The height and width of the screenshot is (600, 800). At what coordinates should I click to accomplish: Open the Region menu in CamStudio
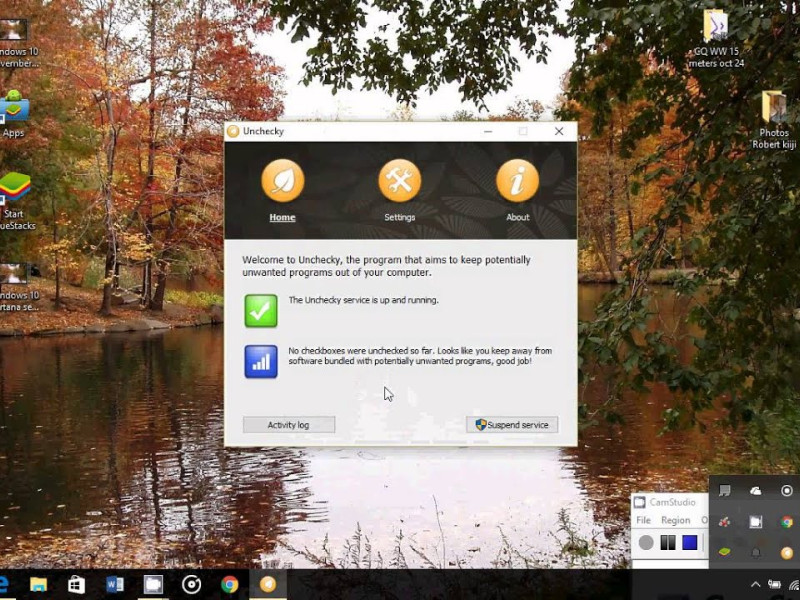coord(676,520)
